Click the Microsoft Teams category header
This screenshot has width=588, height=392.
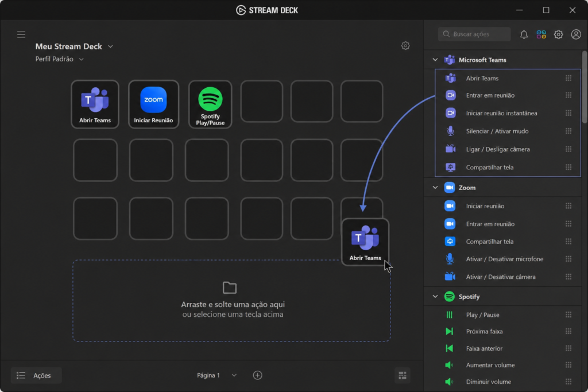click(x=502, y=60)
